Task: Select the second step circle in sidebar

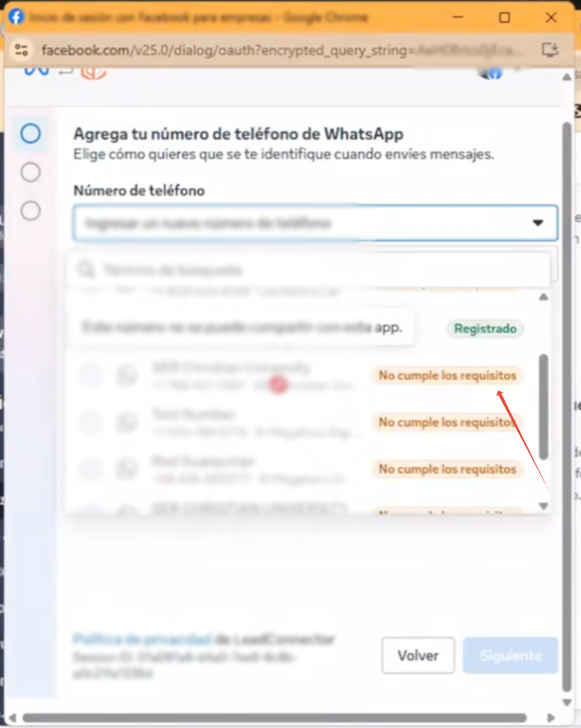Action: coord(31,172)
